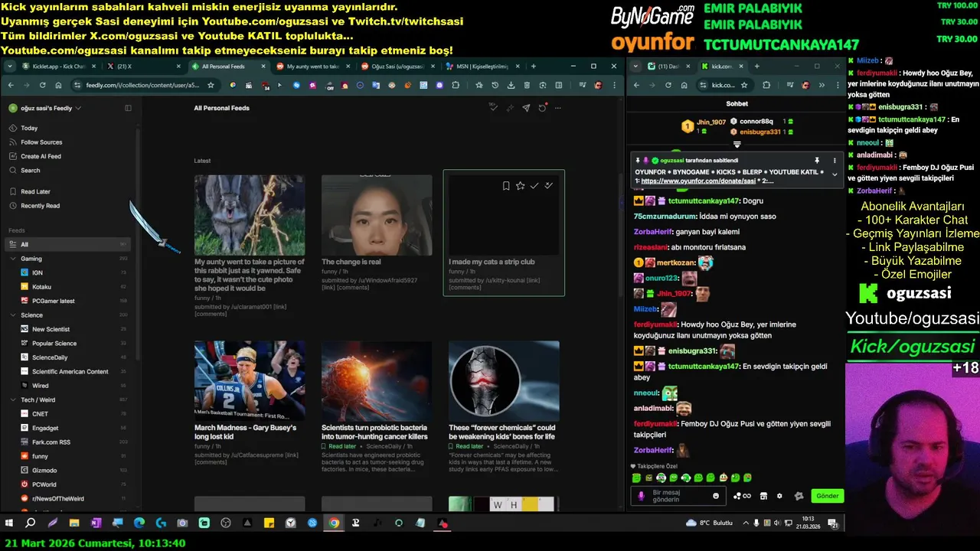Expand the Kick gift leaderboard handle
Viewport: 980px width, 551px height.
click(737, 144)
